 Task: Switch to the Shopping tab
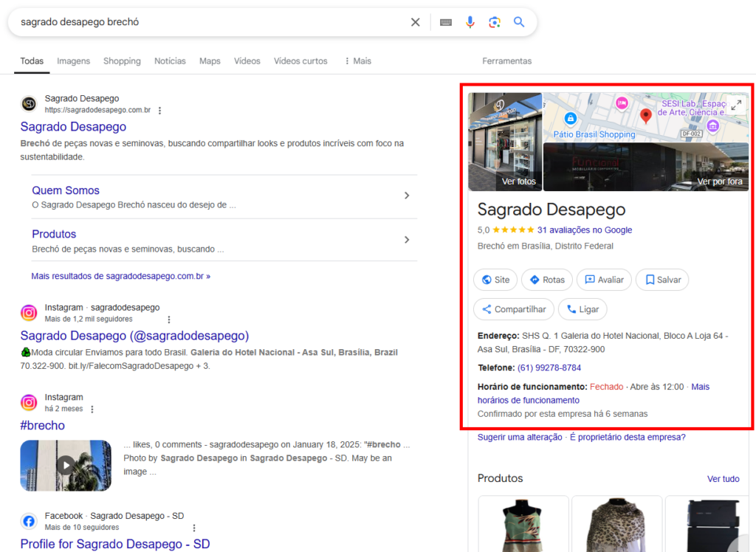[x=122, y=61]
